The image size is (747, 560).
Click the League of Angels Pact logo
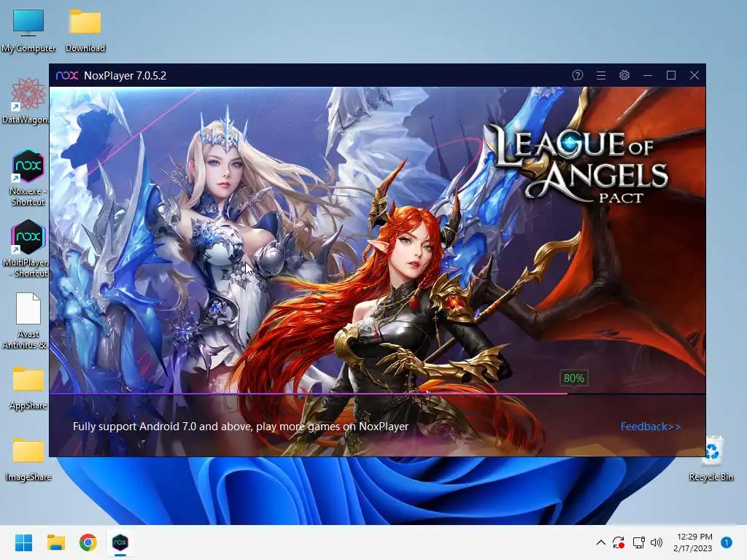pos(580,163)
